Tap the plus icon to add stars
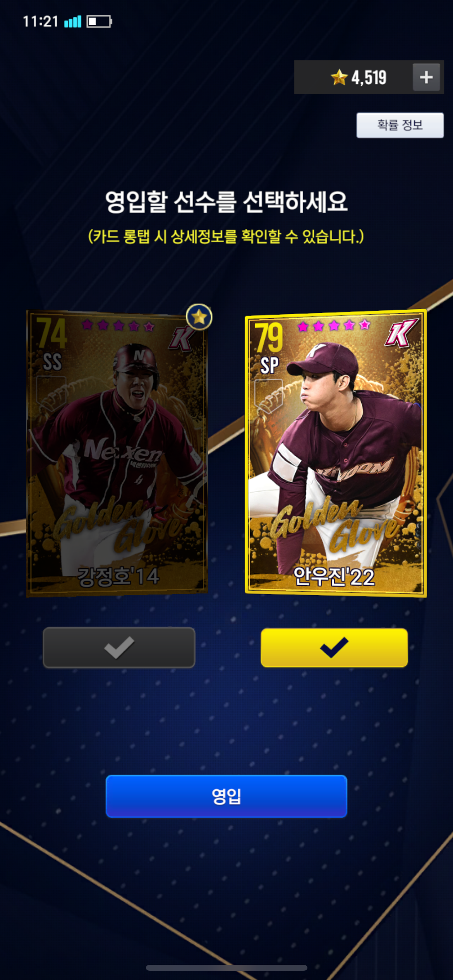 (x=426, y=77)
